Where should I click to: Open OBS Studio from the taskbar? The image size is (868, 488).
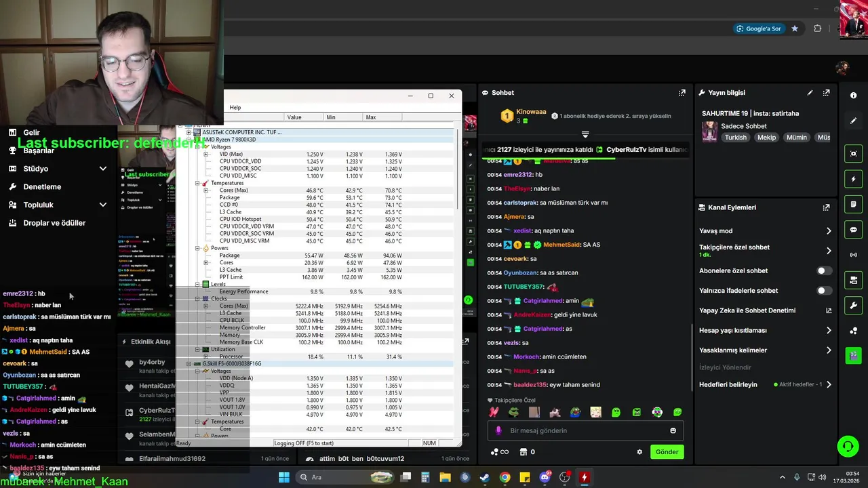point(564,477)
